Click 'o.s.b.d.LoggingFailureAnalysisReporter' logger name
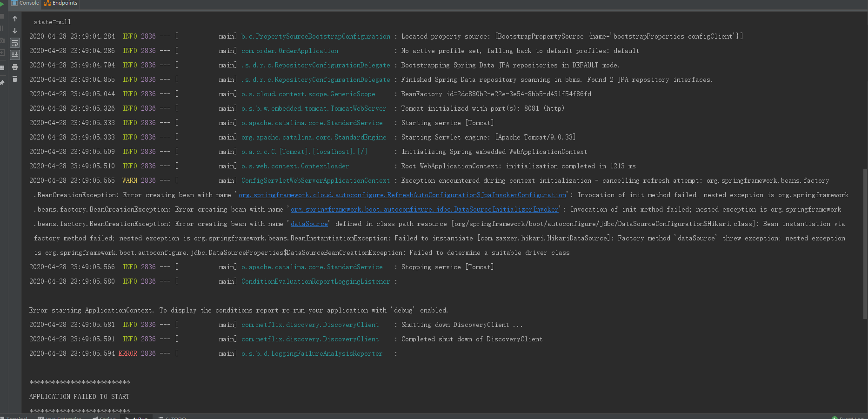This screenshot has width=868, height=419. (x=312, y=353)
